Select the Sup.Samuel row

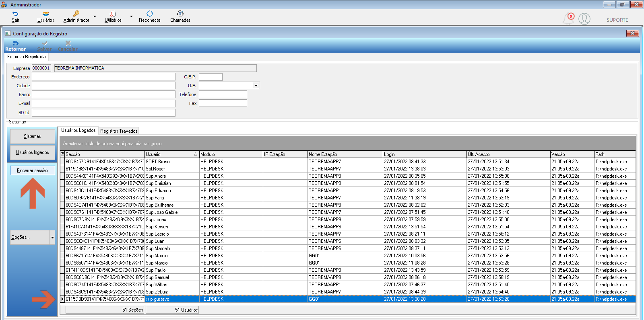pos(348,277)
